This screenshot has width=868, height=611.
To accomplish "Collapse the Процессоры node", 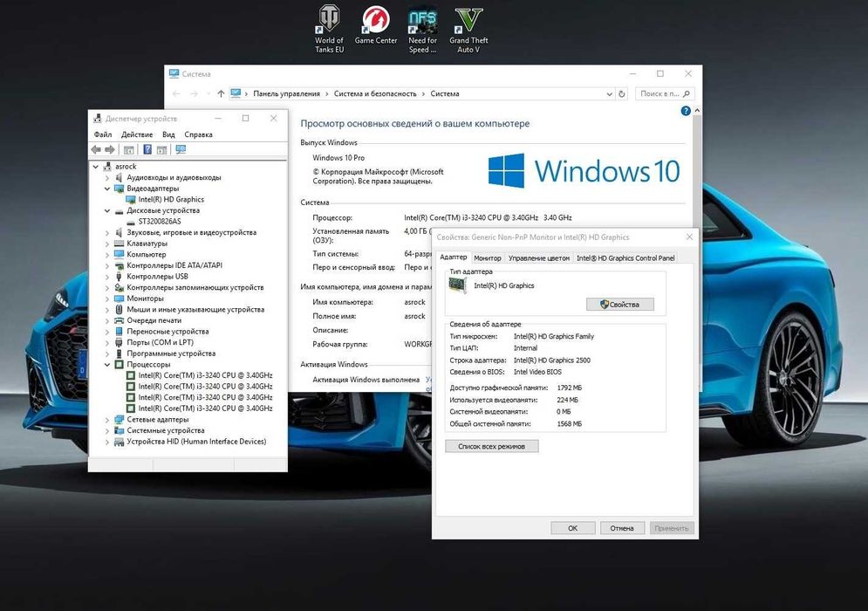I will click(106, 365).
